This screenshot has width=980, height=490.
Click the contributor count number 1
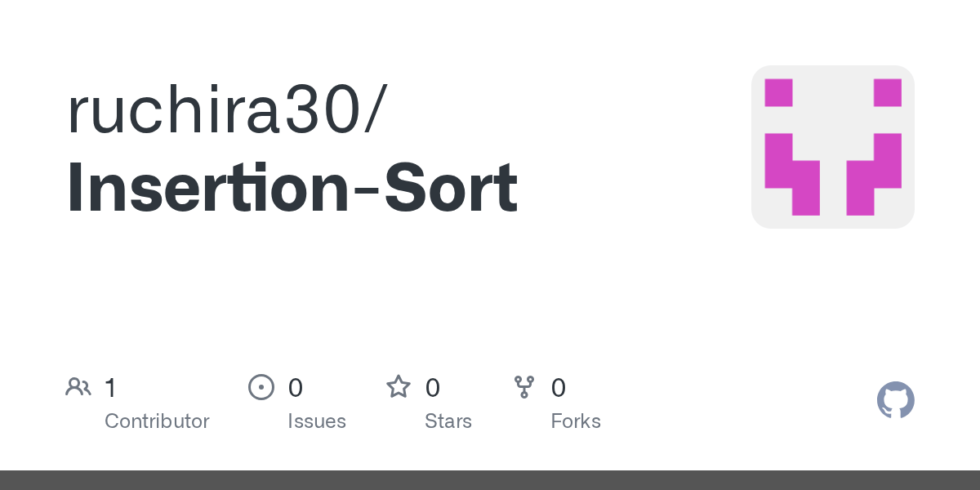point(110,388)
